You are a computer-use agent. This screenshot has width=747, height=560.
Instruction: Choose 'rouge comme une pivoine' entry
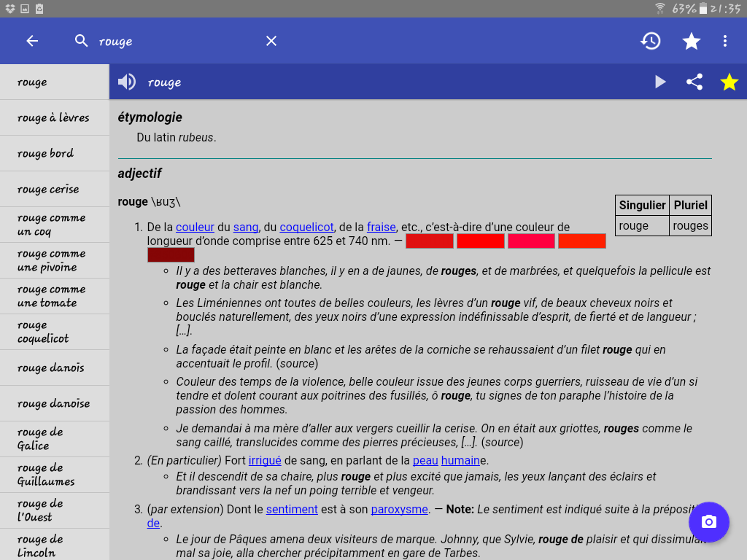[x=55, y=260]
